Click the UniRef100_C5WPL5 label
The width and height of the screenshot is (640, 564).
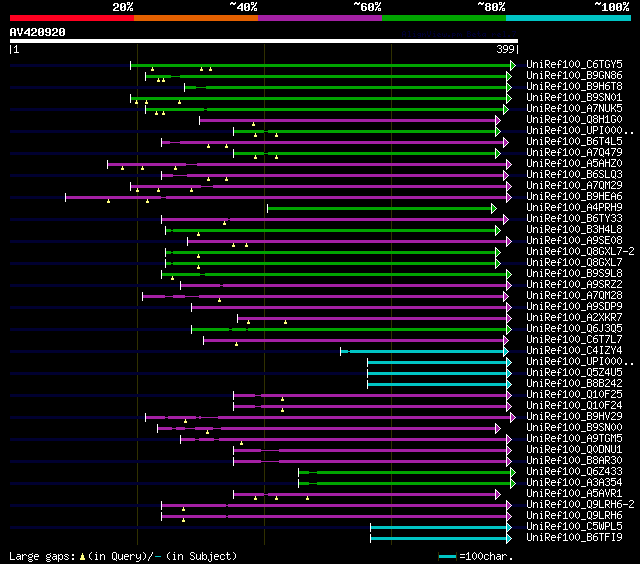click(x=574, y=527)
